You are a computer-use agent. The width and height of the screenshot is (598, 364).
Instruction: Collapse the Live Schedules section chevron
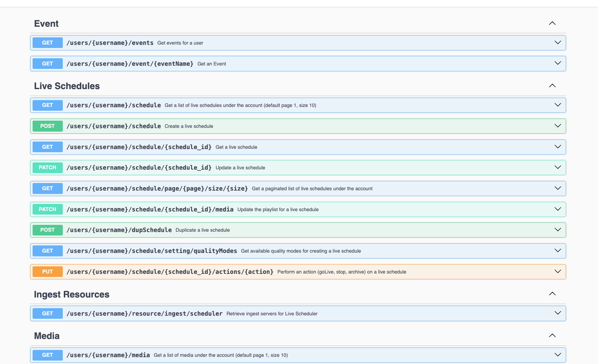point(552,86)
